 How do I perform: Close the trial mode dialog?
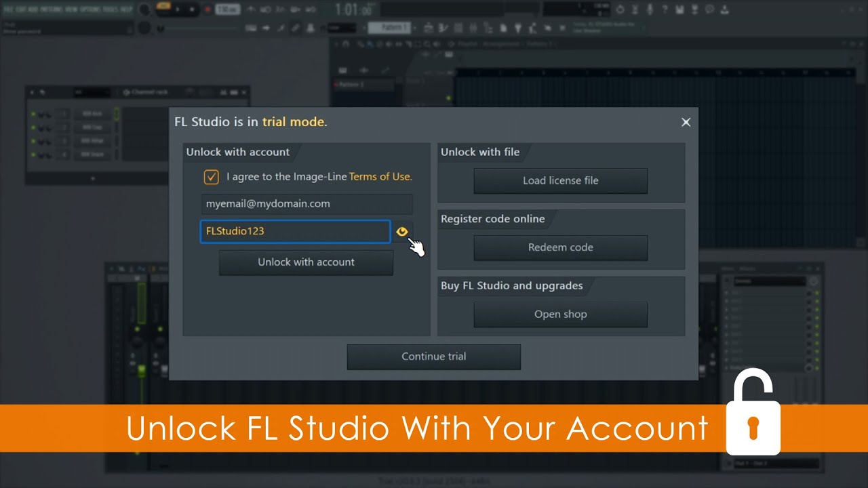point(686,122)
